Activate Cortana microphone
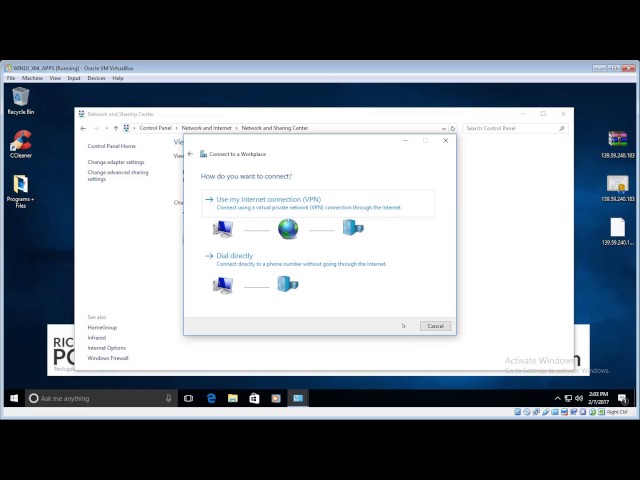Viewport: 640px width, 480px height. tap(168, 398)
